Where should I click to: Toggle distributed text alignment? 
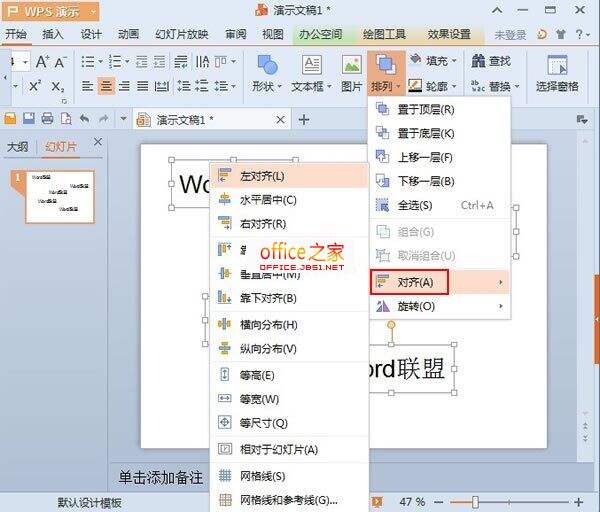[x=161, y=86]
